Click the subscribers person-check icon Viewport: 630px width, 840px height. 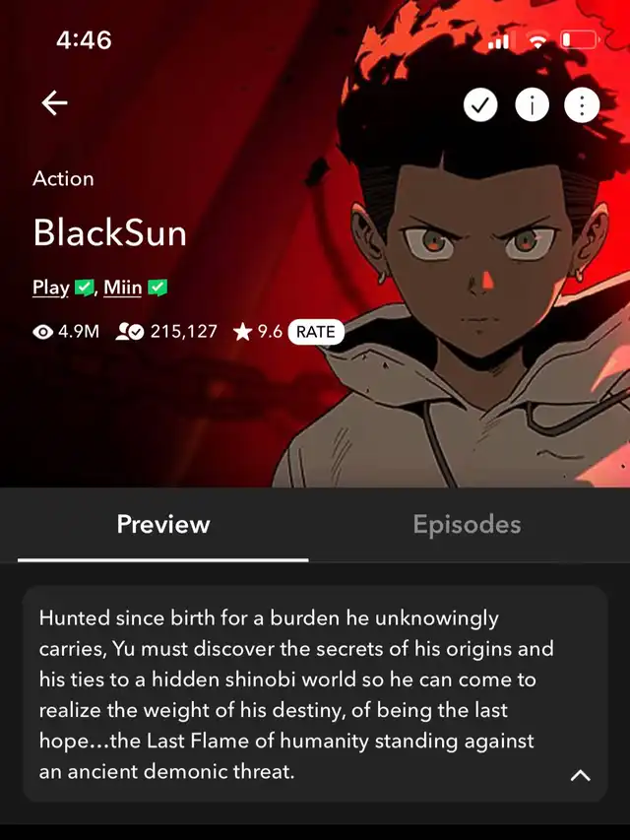coord(130,332)
